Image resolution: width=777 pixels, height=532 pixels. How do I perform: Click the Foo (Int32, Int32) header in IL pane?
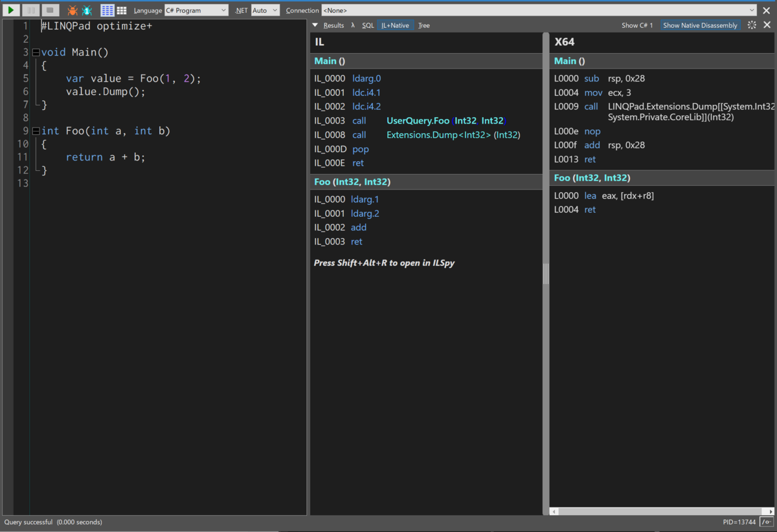pyautogui.click(x=426, y=182)
